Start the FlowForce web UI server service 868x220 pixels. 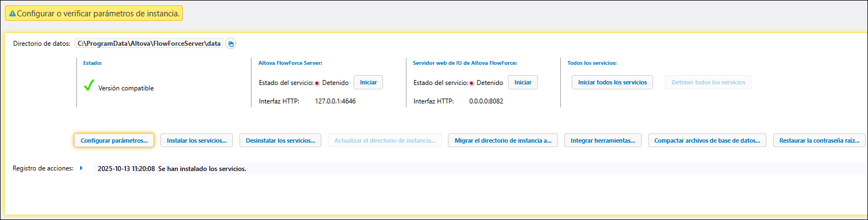tap(523, 82)
